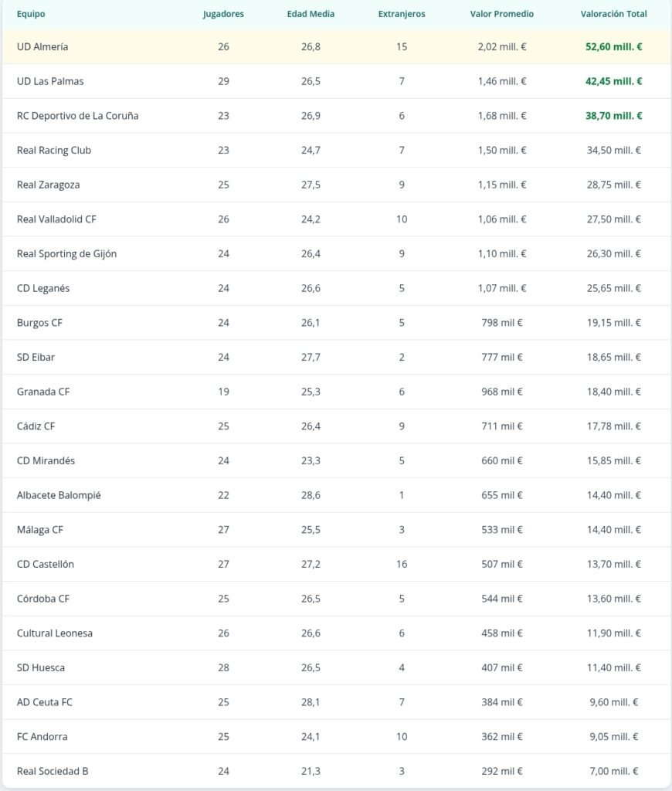The height and width of the screenshot is (791, 672).
Task: Click the 9,05 mill. € total value
Action: [x=613, y=736]
